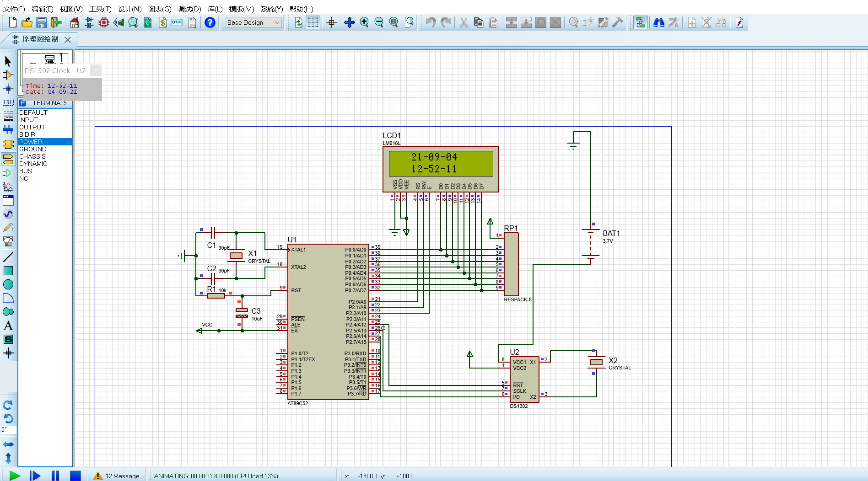Select the Component Mode tool

point(8,75)
